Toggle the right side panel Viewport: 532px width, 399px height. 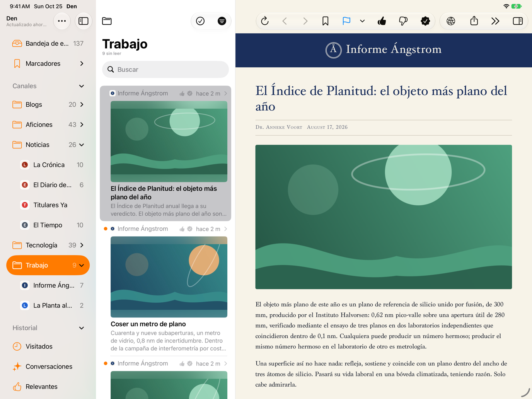point(518,21)
